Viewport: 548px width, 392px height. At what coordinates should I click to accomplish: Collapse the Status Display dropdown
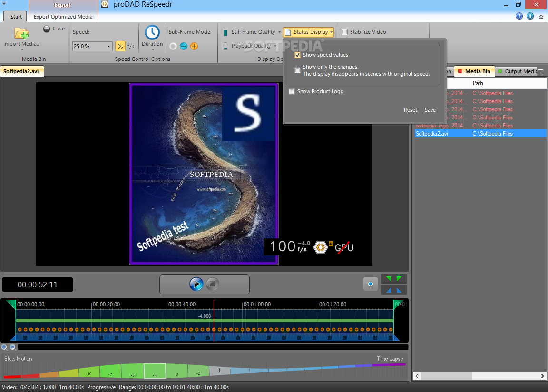pyautogui.click(x=331, y=32)
